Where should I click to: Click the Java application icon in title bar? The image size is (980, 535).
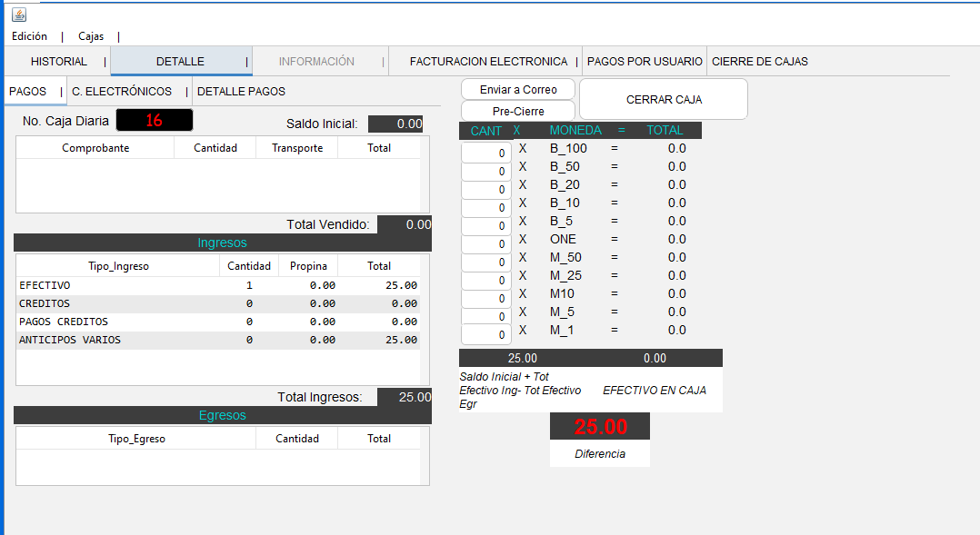(19, 15)
